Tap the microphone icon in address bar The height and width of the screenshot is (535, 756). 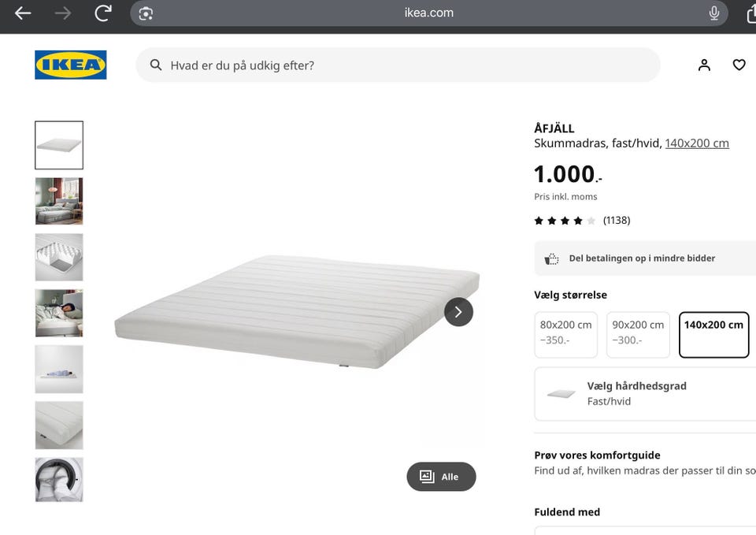(x=714, y=13)
